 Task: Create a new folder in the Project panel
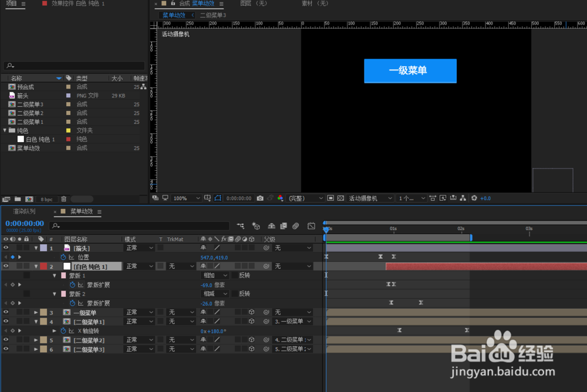tap(18, 199)
